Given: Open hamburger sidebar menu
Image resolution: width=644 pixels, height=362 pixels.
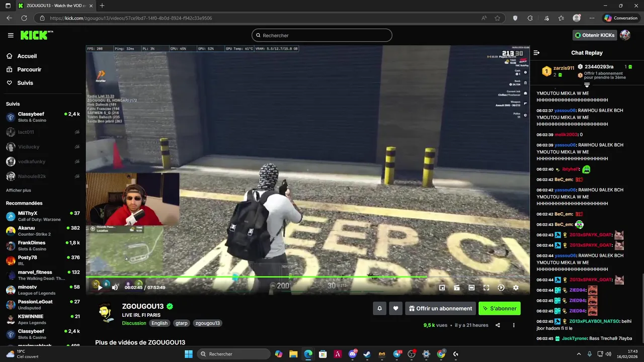Looking at the screenshot, I should 11,35.
